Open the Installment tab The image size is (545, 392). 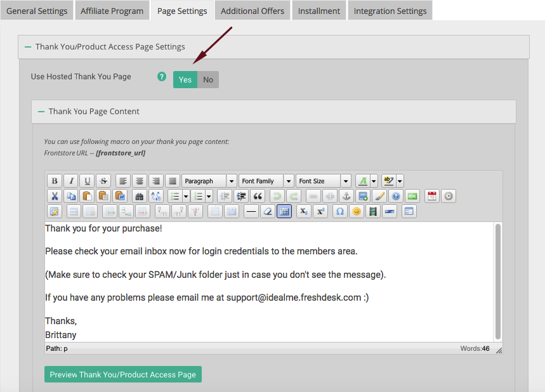click(318, 10)
